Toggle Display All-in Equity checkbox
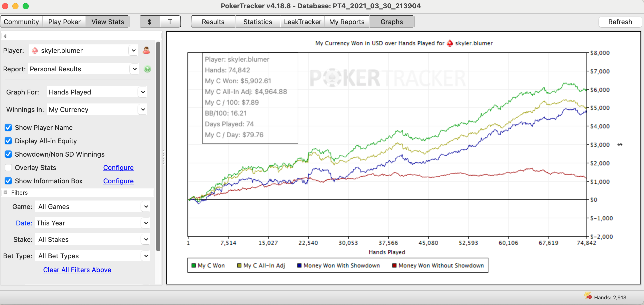 [8, 141]
